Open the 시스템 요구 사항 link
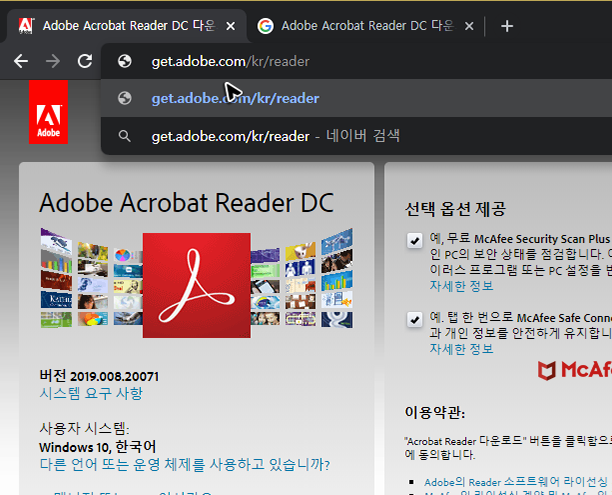 91,393
